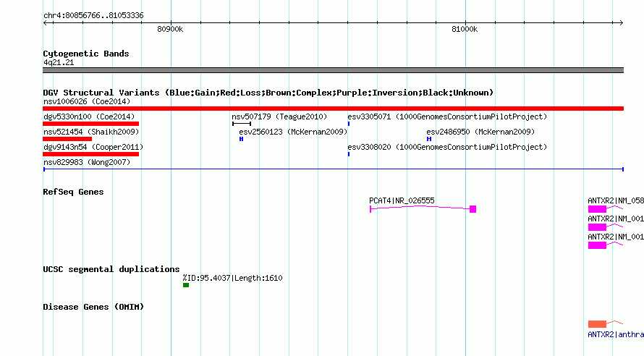Click the PCAT4 magenta intron line
The image size is (644, 356).
[x=420, y=208]
